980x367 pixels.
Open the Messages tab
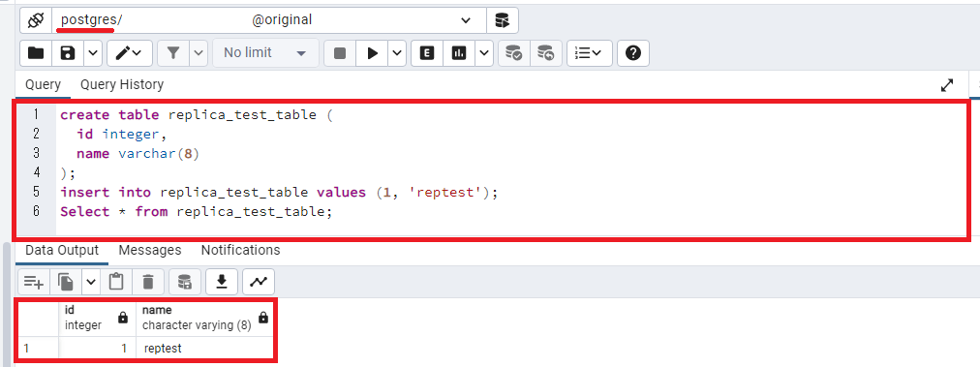[x=150, y=250]
